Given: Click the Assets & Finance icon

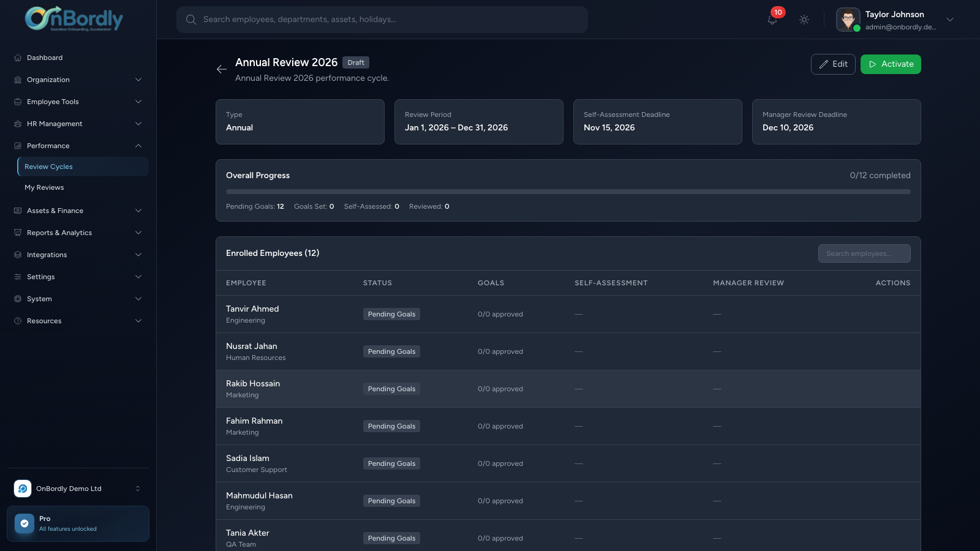Looking at the screenshot, I should (18, 211).
